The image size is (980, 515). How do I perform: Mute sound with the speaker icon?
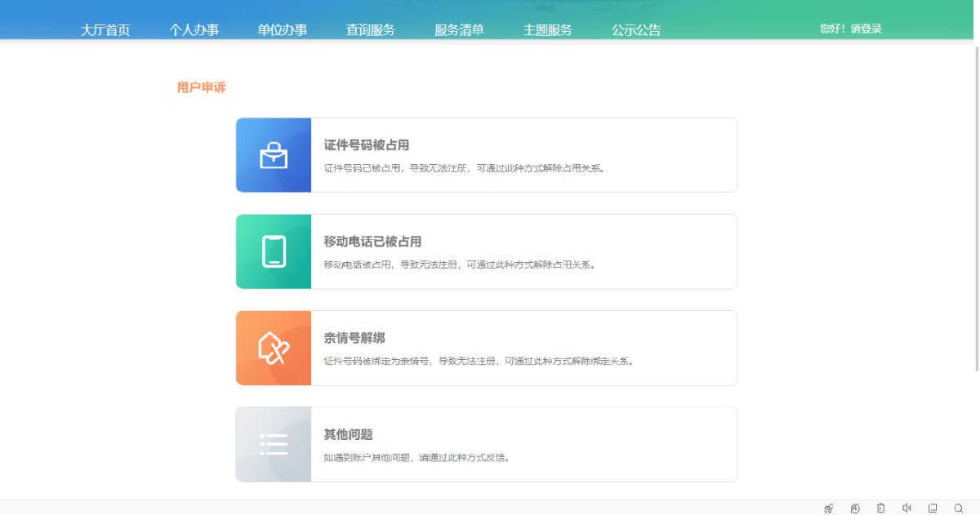click(906, 508)
